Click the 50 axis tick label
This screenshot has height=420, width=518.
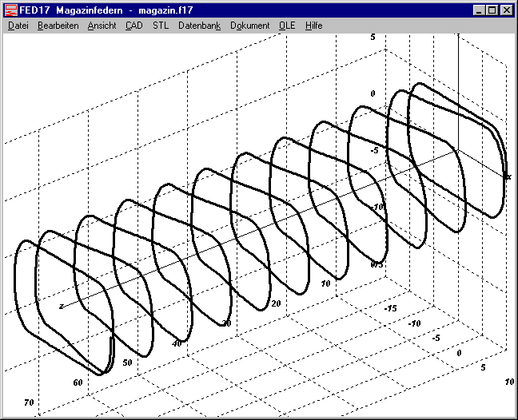point(126,363)
